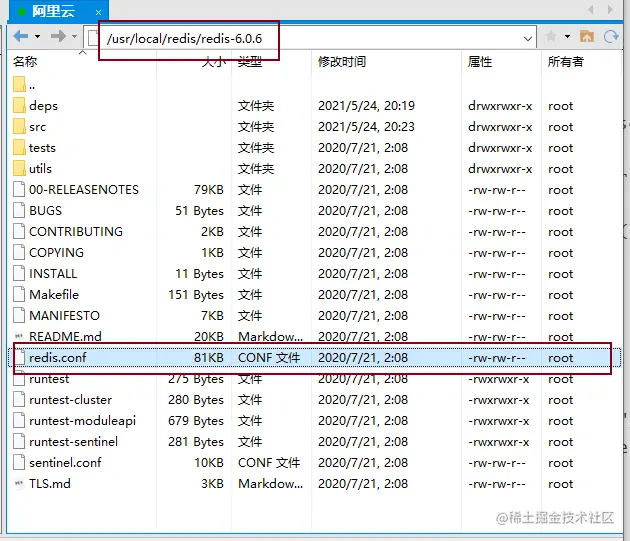Screen dimensions: 630x541
Task: Click the runtest-moduleapi file icon
Action: (19, 420)
